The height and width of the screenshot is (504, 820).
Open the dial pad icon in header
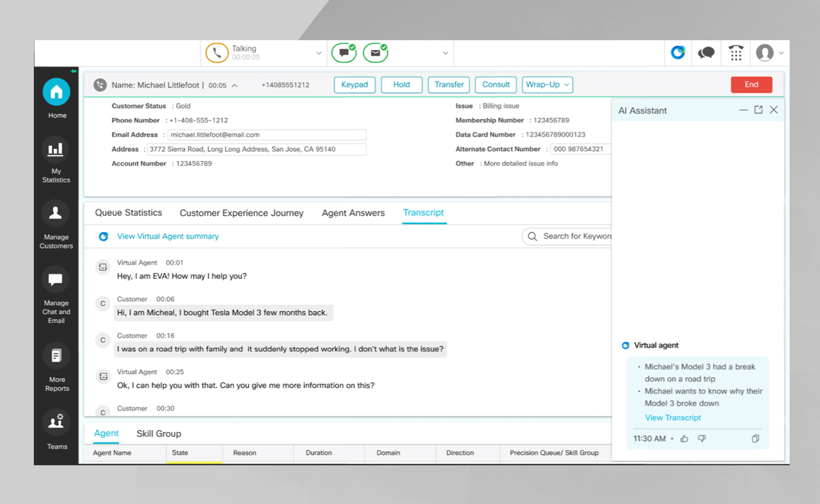coord(736,53)
